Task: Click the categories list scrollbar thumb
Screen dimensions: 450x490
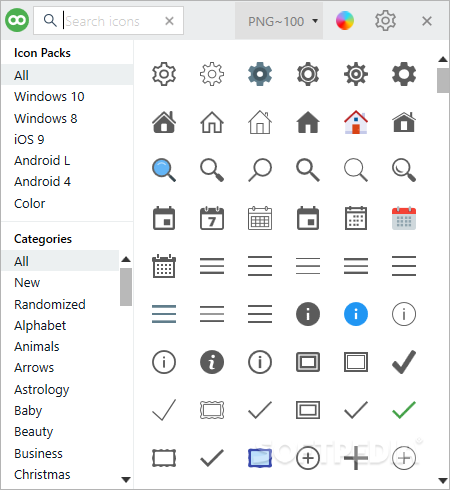Action: pos(126,287)
